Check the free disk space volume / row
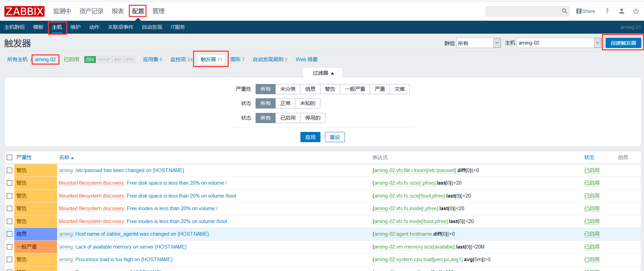644x271 pixels. [x=10, y=183]
